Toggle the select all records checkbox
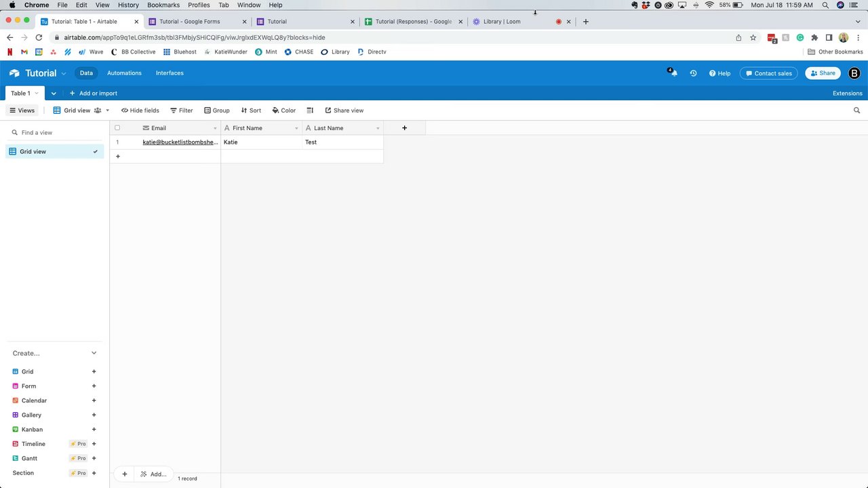 117,128
